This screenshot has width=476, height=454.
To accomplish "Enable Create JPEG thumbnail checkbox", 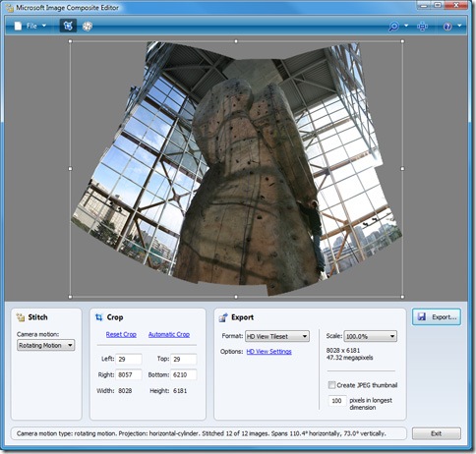I will tap(331, 385).
